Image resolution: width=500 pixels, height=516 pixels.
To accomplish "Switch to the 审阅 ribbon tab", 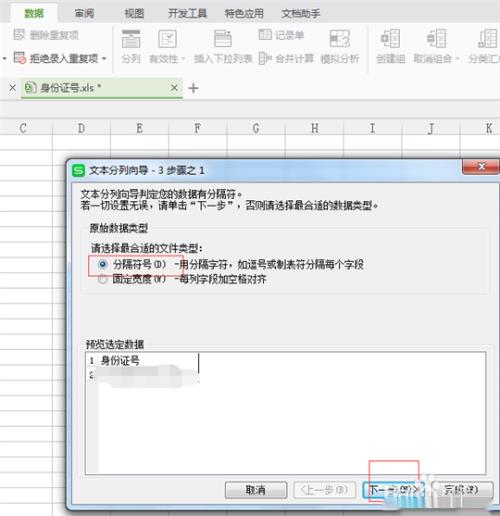I will point(84,14).
